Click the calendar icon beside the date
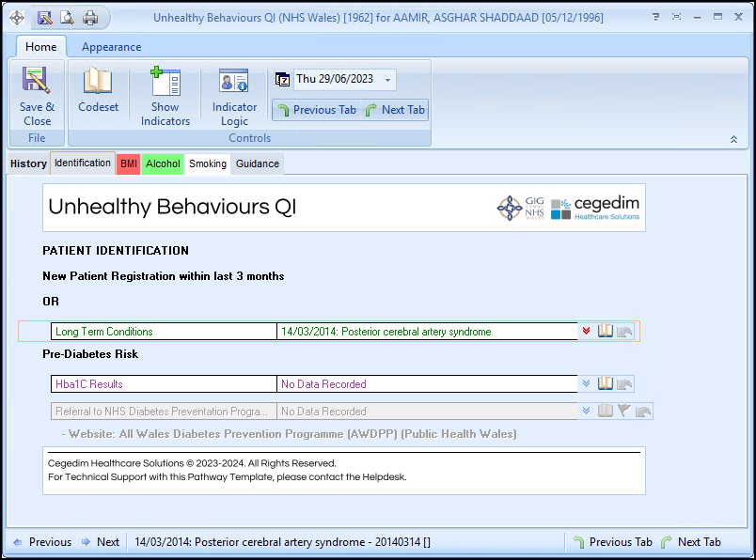This screenshot has width=756, height=560. [282, 80]
